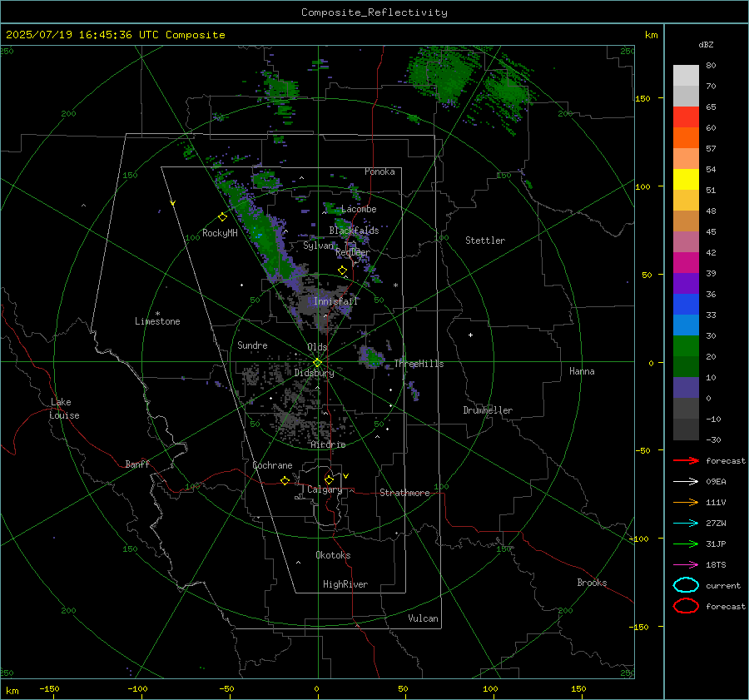Click the 150 tick on right axis

click(x=642, y=98)
